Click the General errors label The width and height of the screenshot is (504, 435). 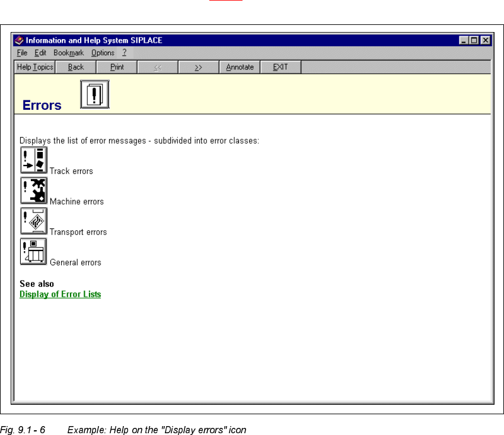(75, 262)
